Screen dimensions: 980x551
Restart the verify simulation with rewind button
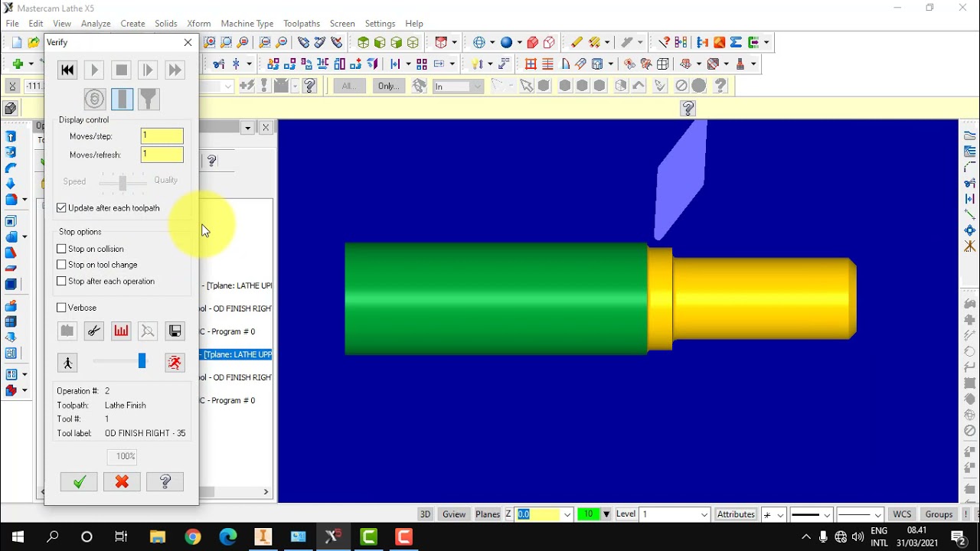(x=67, y=70)
